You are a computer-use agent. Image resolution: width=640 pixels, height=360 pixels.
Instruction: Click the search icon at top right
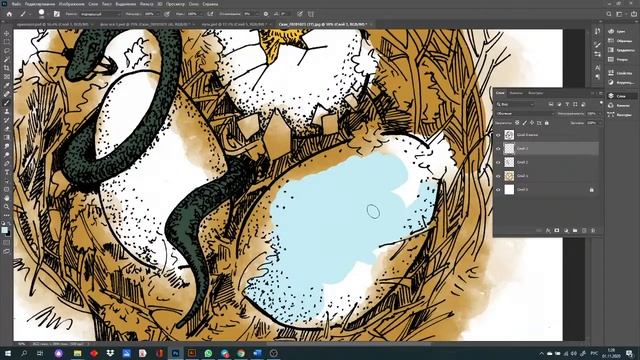point(609,14)
